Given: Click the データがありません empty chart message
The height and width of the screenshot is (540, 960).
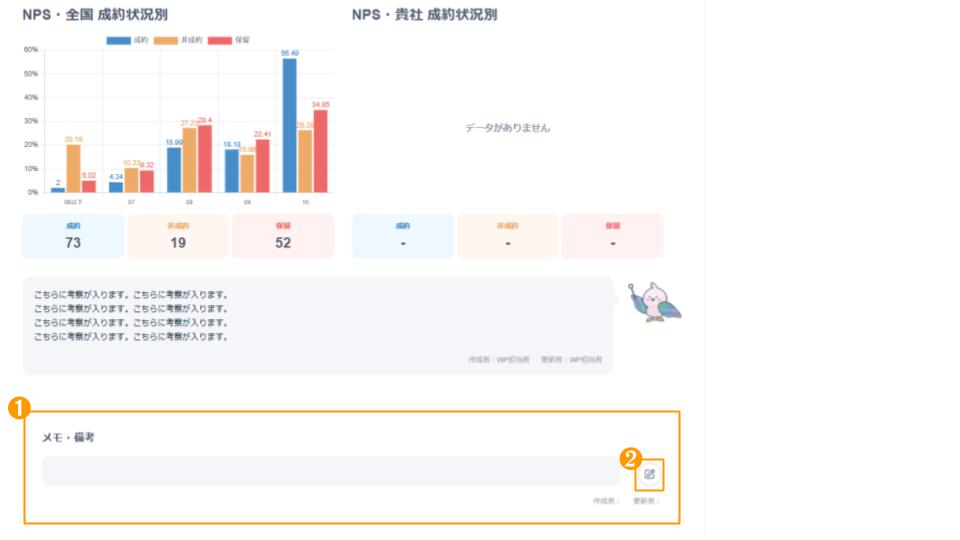Looking at the screenshot, I should pyautogui.click(x=507, y=128).
